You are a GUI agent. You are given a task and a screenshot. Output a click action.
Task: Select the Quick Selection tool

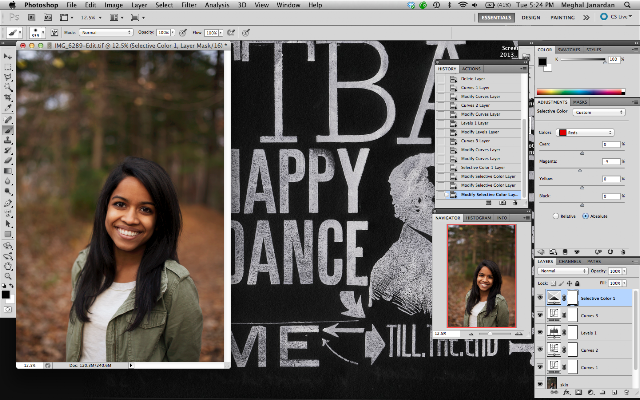pos(8,88)
